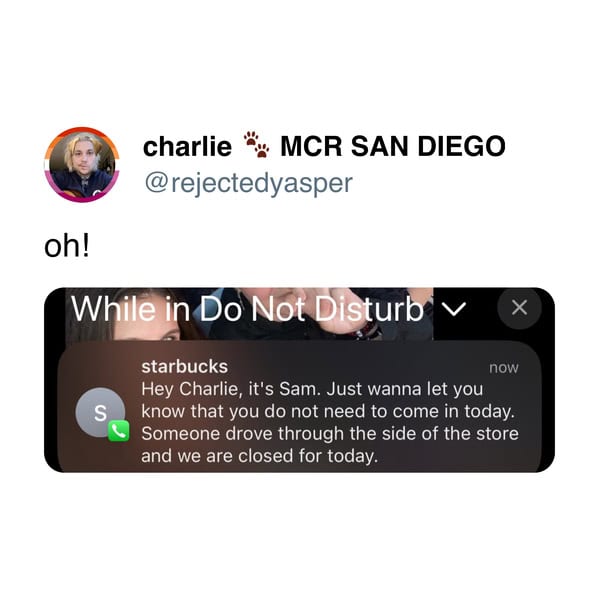Click the MCR SAN DIEGO name text
599x599 pixels.
(393, 146)
